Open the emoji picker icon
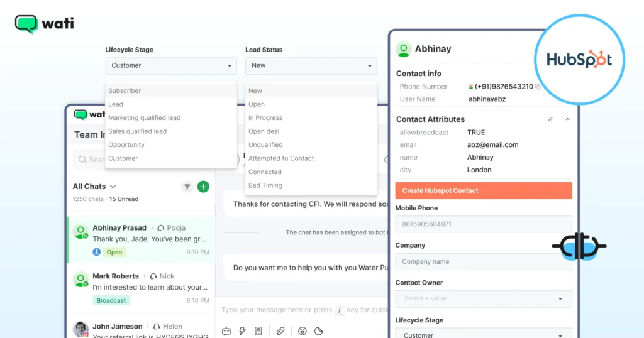This screenshot has width=644, height=338. coord(303,331)
